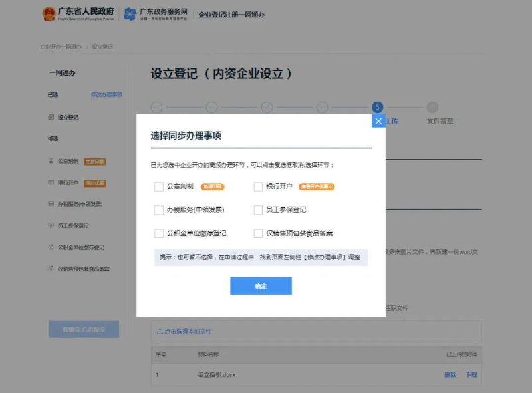The width and height of the screenshot is (532, 393).
Task: Click the 公章刻制 sidebar icon
Action: pyautogui.click(x=51, y=161)
